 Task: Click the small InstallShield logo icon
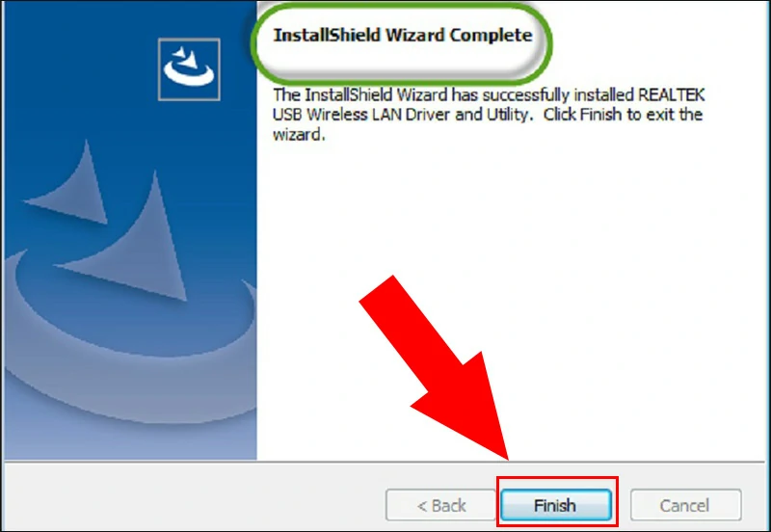click(x=189, y=69)
